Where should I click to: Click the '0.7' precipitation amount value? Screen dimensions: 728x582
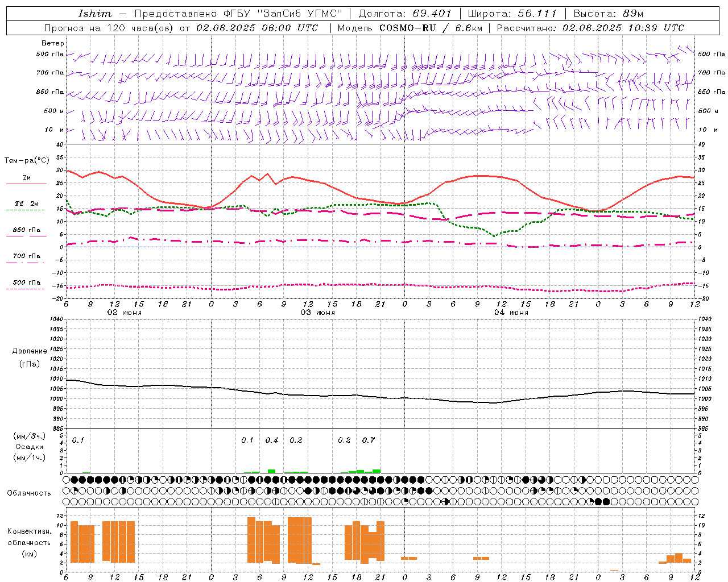tap(369, 440)
